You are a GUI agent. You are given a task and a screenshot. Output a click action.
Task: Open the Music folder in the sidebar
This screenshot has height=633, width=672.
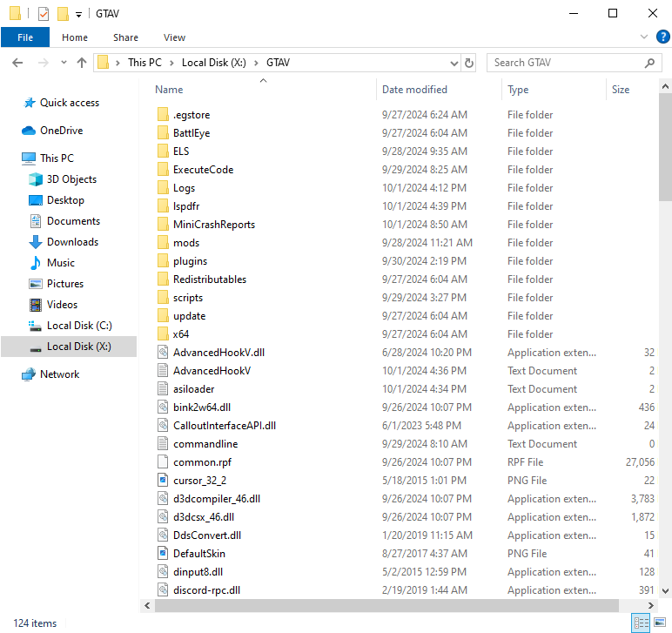(60, 263)
